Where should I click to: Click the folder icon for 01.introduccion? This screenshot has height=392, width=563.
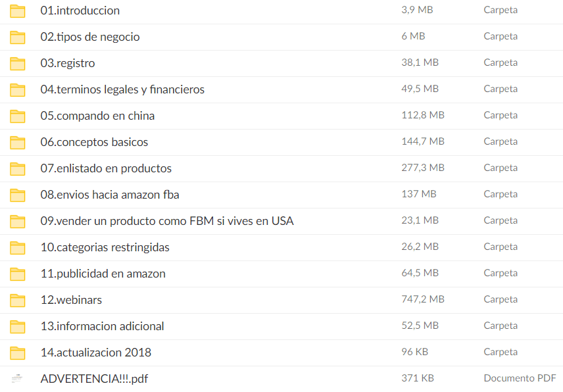tap(17, 11)
